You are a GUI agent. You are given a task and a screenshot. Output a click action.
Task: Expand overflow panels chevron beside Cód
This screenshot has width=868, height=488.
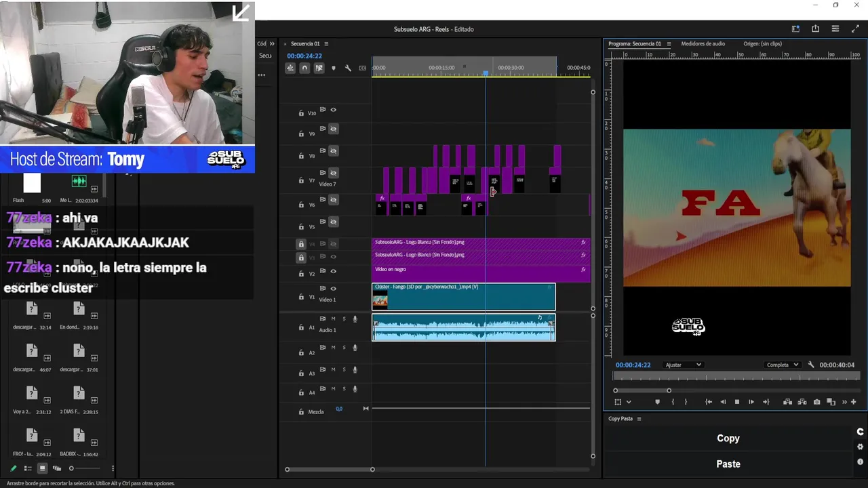click(x=272, y=44)
